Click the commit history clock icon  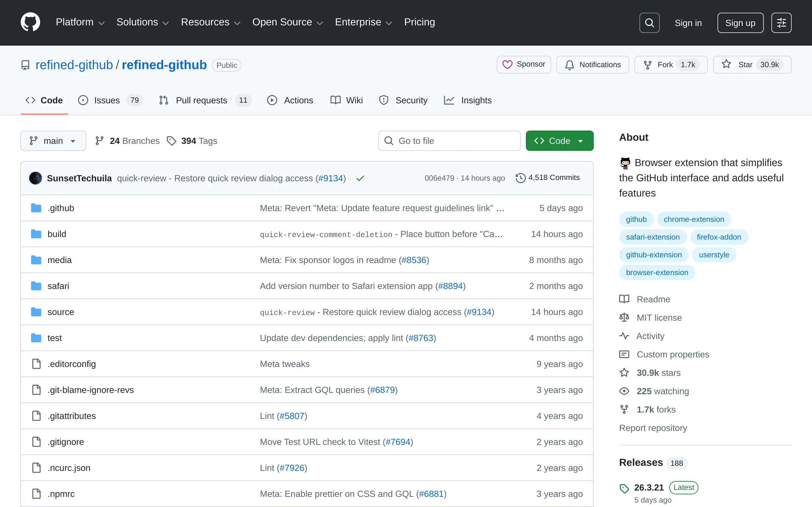(x=520, y=178)
